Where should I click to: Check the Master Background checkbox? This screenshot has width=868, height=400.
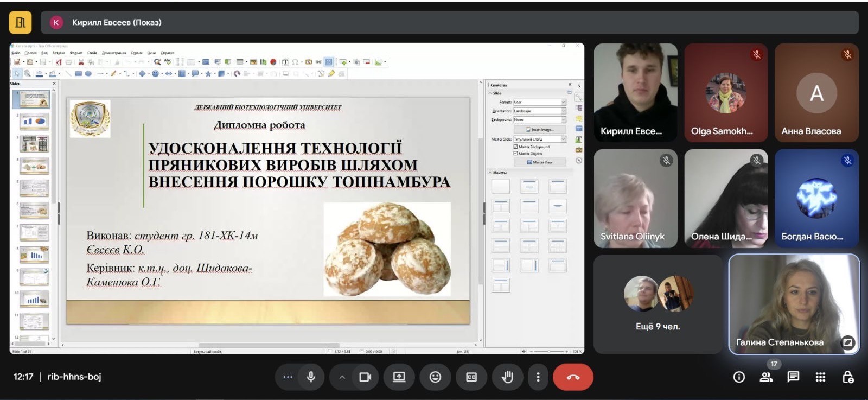click(515, 147)
